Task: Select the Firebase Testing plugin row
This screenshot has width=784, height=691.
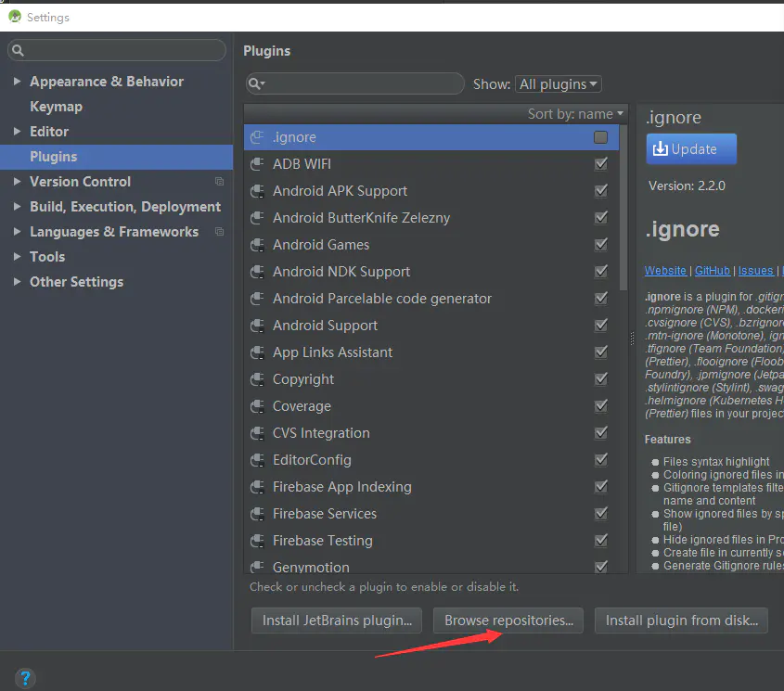Action: pyautogui.click(x=431, y=541)
